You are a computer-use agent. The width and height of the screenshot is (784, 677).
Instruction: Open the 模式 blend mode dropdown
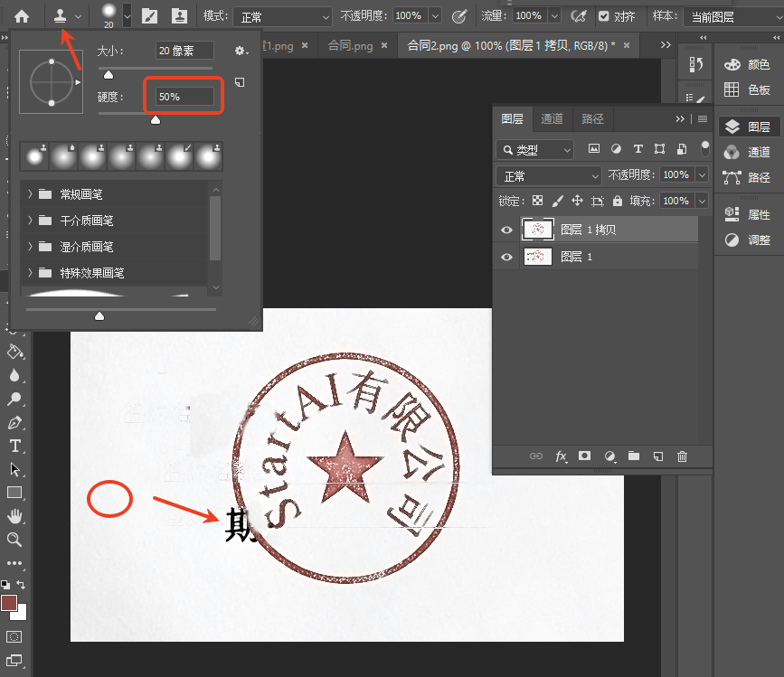pos(282,17)
